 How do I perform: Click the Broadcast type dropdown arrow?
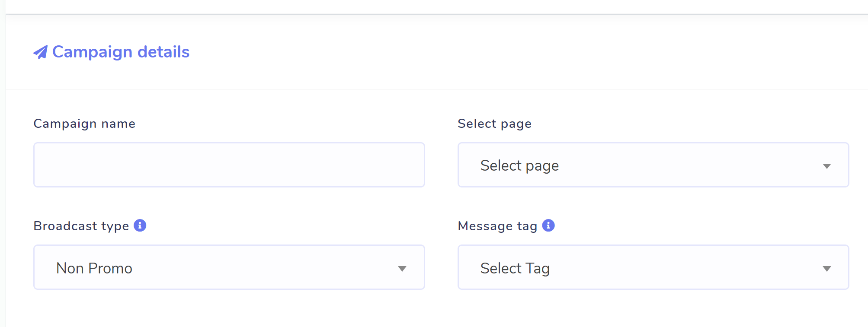(x=402, y=269)
